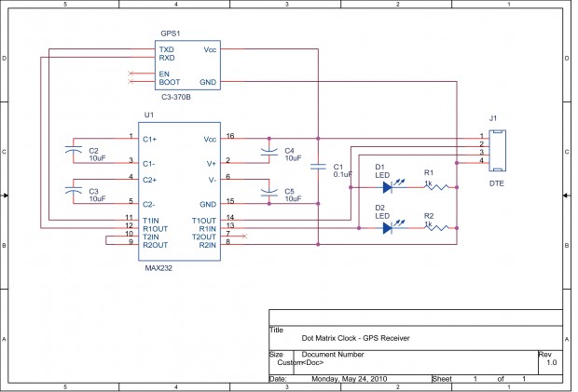Select the C3 10uF capacitor symbol
Image resolution: width=578 pixels, height=392 pixels.
point(74,191)
